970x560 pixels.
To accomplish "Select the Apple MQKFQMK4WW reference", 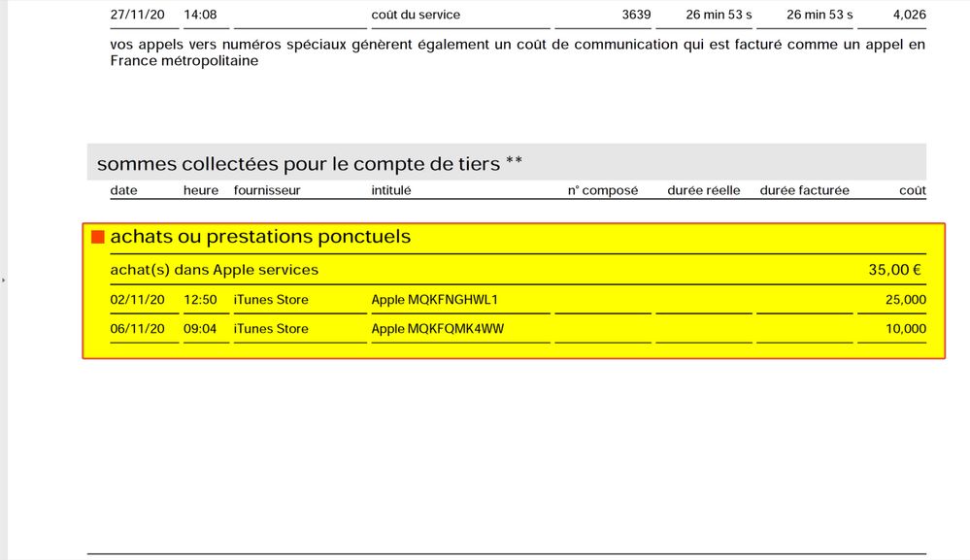I will pyautogui.click(x=437, y=329).
